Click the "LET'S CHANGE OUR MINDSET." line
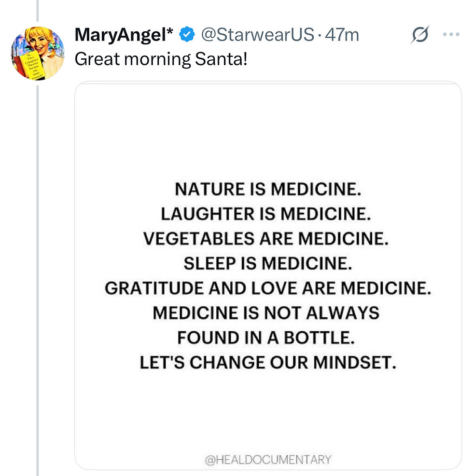The width and height of the screenshot is (473, 476). [268, 363]
